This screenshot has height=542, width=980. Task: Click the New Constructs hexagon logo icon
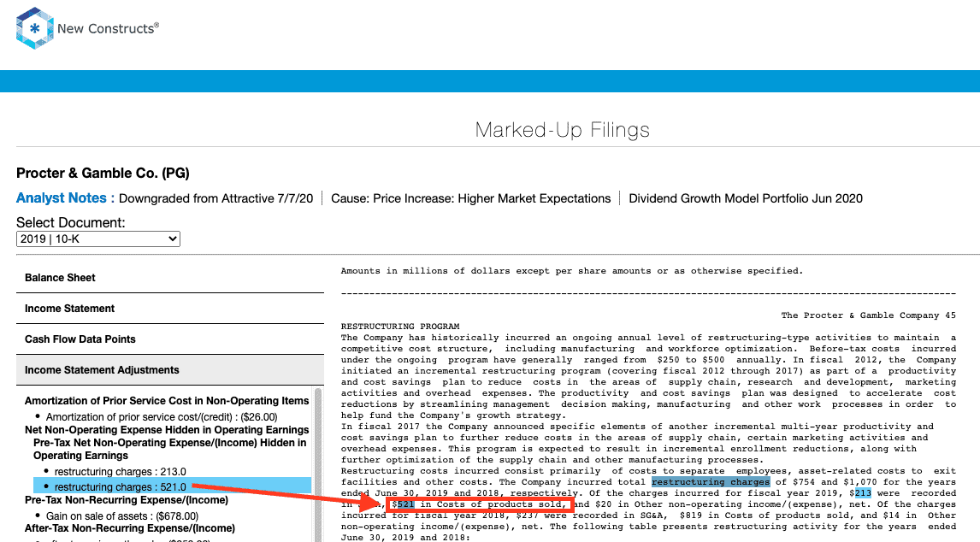(x=34, y=28)
